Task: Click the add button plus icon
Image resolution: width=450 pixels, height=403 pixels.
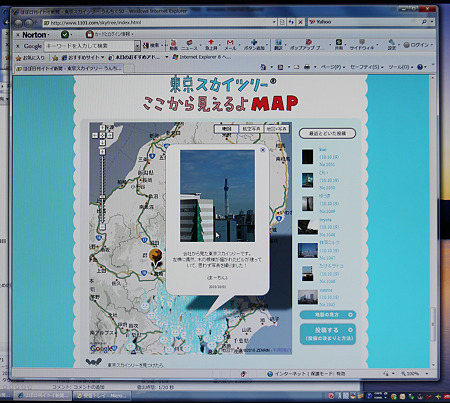Action: coord(254,45)
